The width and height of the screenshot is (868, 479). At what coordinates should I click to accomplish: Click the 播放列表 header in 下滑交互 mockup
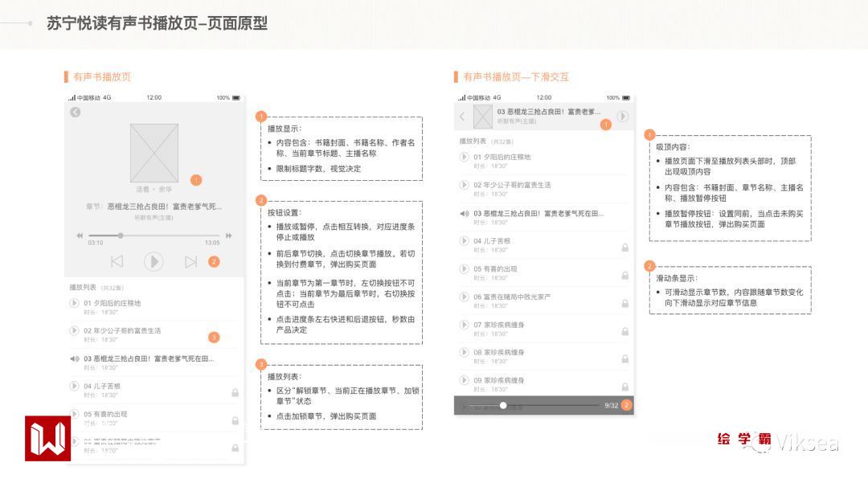tap(473, 141)
